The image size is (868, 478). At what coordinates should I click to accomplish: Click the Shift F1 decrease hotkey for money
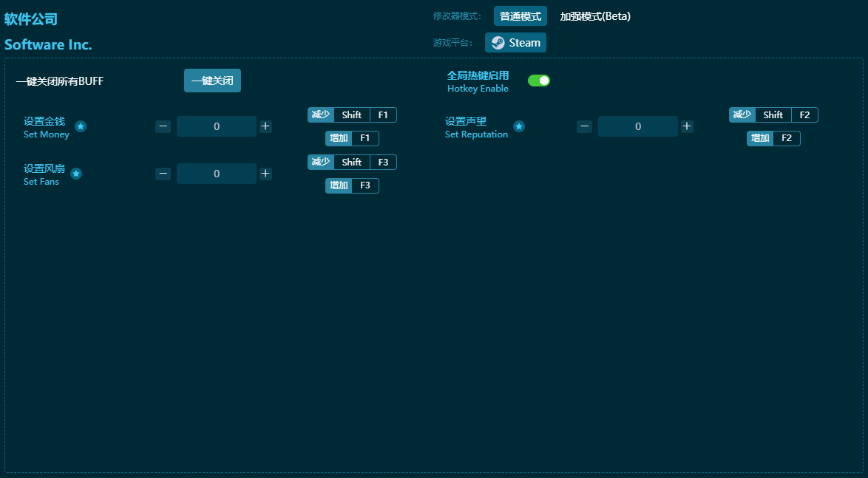click(x=352, y=115)
